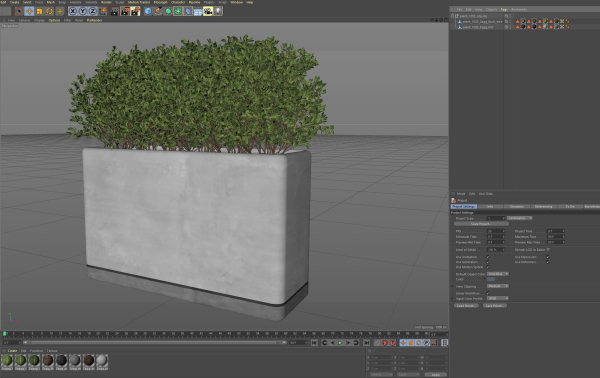Viewport: 600px width, 378px height.
Task: Select the Move tool in top toolbar
Action: 29,11
